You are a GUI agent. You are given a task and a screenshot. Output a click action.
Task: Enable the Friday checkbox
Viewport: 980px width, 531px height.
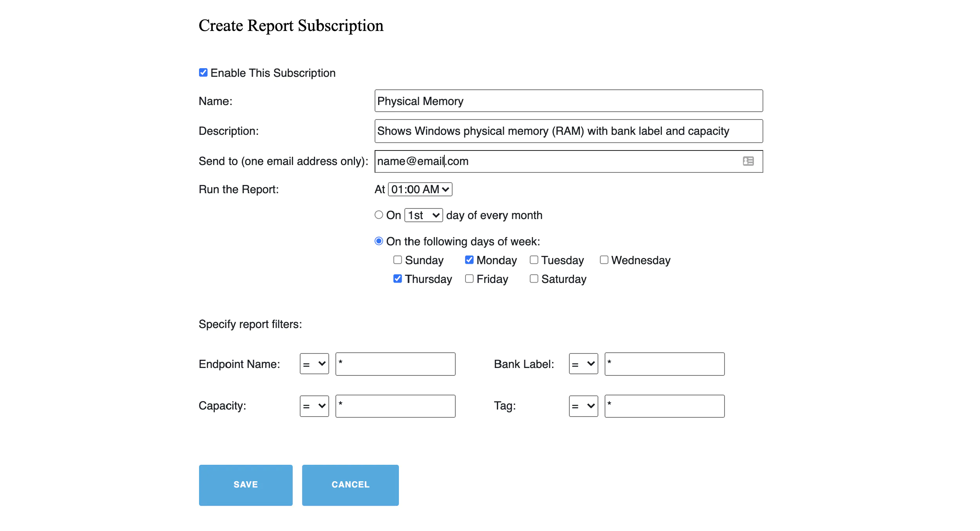[x=469, y=279]
